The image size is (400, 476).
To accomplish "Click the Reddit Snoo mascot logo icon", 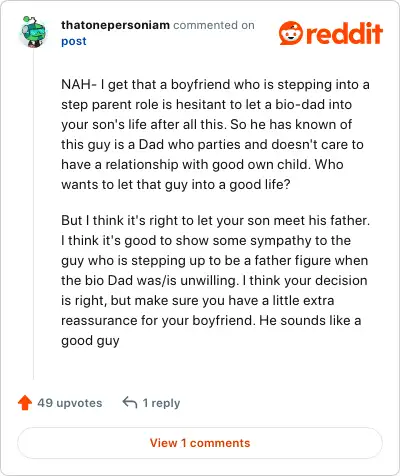I will click(291, 33).
